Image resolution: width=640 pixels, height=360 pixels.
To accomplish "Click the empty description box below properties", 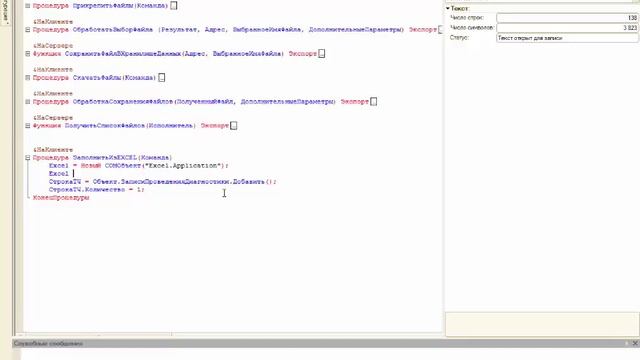I will [542, 324].
